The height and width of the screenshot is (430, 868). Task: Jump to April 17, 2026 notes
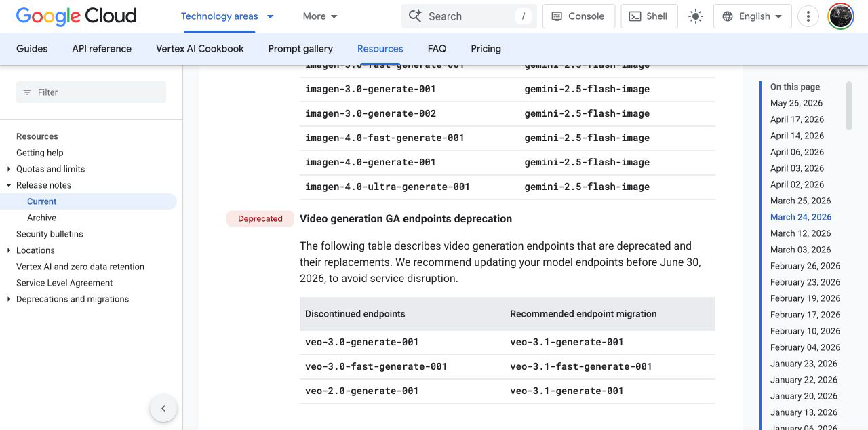point(797,119)
